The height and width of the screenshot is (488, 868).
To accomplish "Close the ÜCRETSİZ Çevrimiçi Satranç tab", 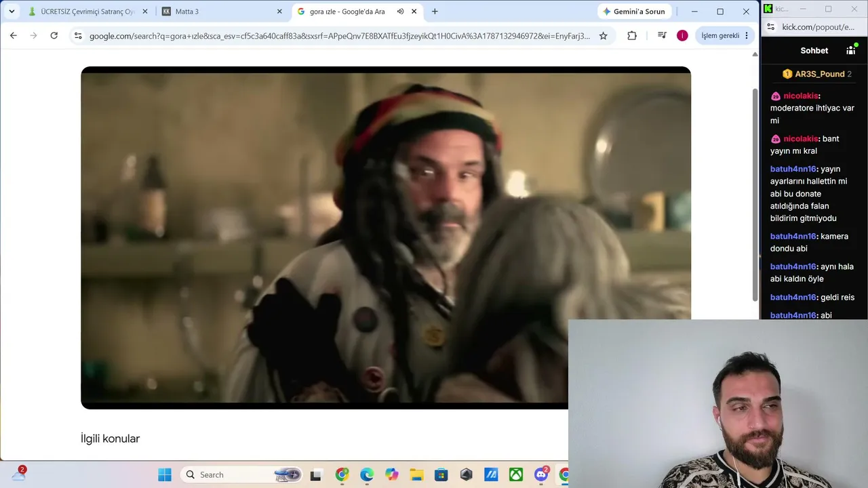I will (144, 12).
